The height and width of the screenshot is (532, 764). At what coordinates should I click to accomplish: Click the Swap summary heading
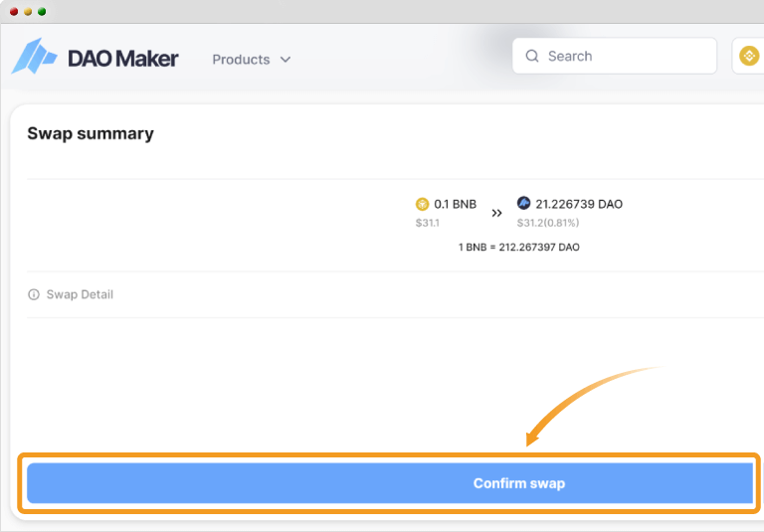click(91, 133)
